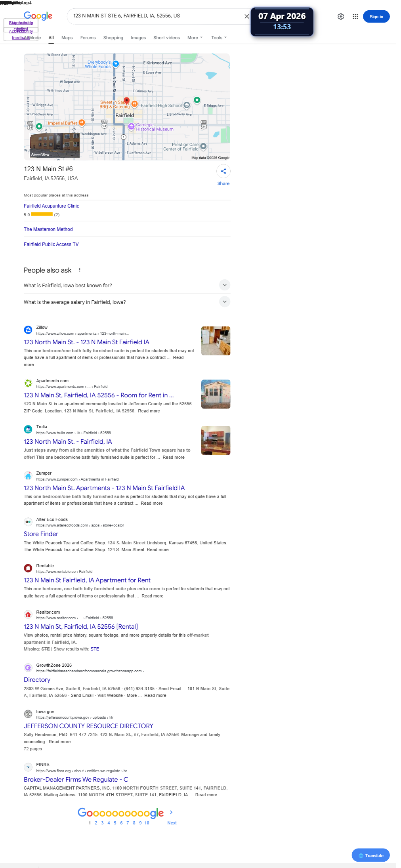Open the Tools dropdown
401x868 pixels.
pyautogui.click(x=219, y=38)
